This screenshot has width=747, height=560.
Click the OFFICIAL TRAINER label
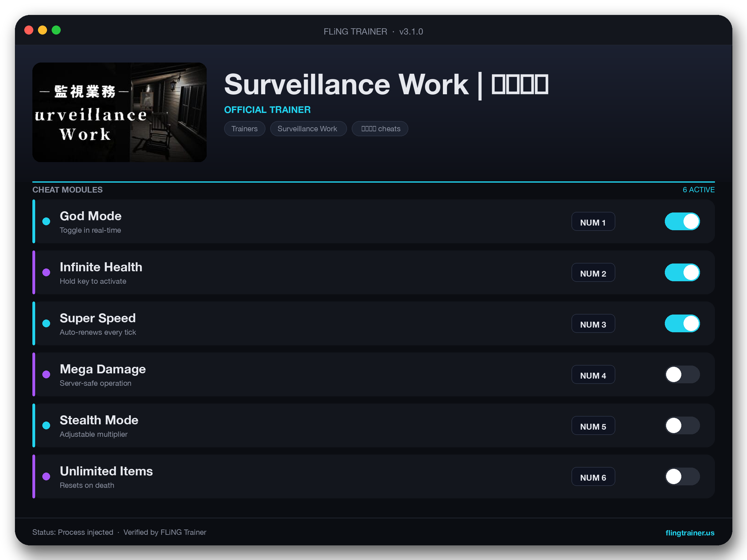(x=267, y=110)
